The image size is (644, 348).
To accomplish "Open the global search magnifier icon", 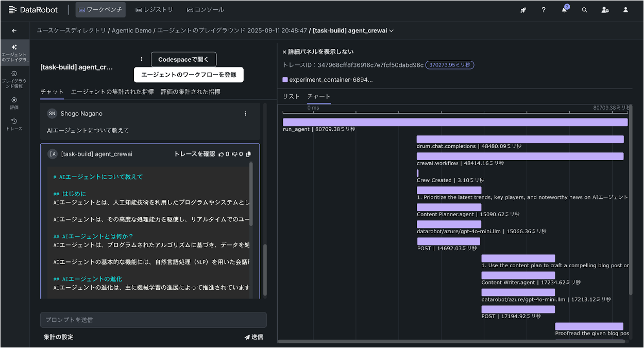I will tap(584, 9).
